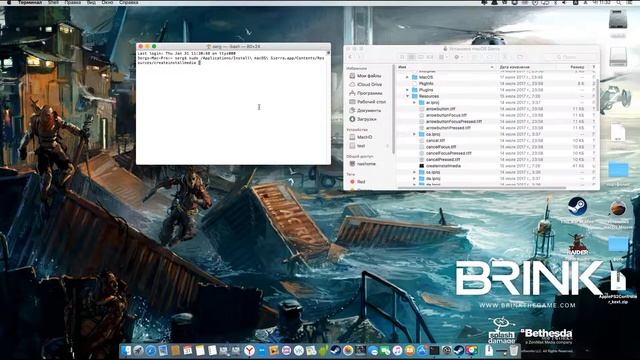The width and height of the screenshot is (640, 360).
Task: Eject the test volume
Action: 387,146
